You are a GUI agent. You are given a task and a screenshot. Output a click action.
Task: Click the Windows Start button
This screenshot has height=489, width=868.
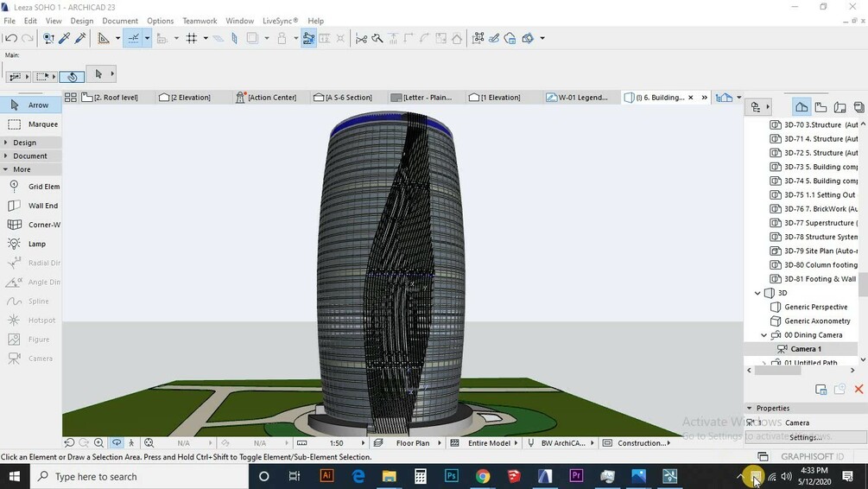click(x=14, y=476)
